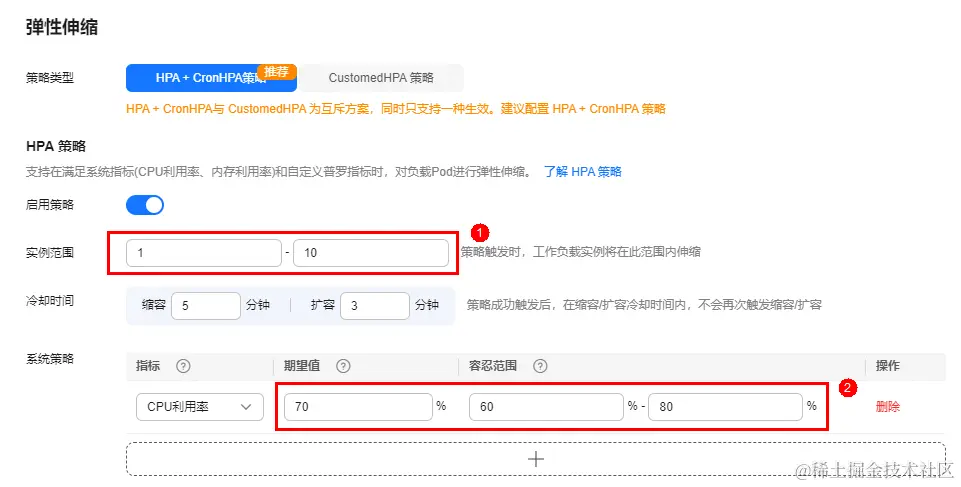Open the 了解 HPA 策略 link
The image size is (961, 487).
point(582,172)
